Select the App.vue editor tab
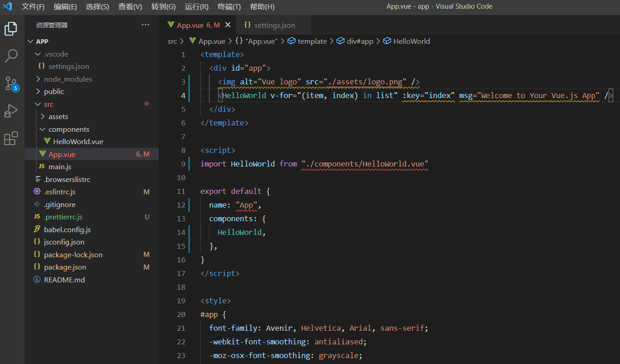 [x=198, y=25]
